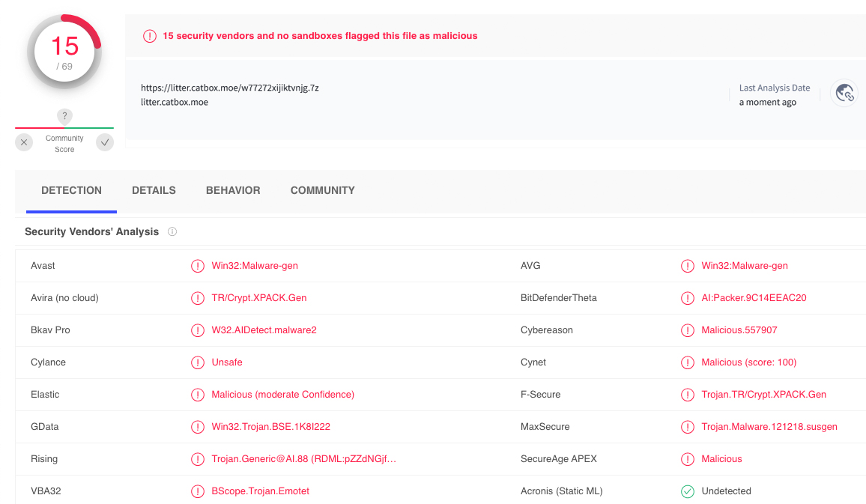Click the AVG vendor name
Screen dimensions: 866x504
[x=530, y=266]
